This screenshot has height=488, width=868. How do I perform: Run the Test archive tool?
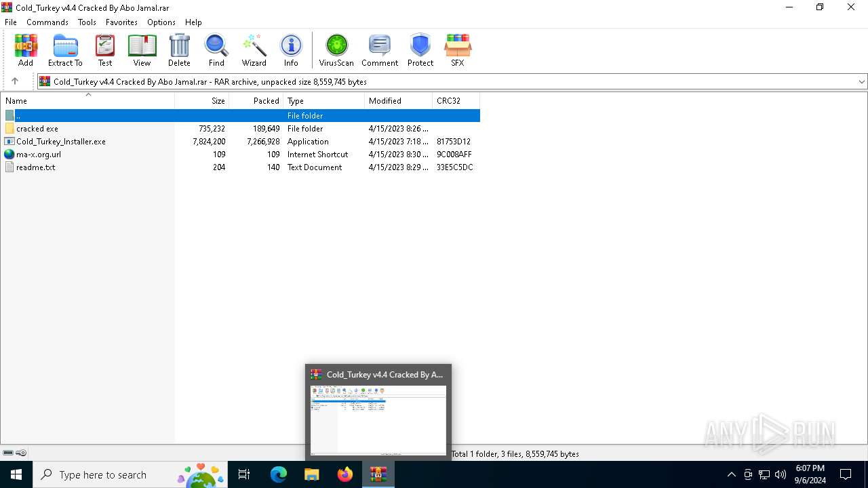click(x=105, y=50)
